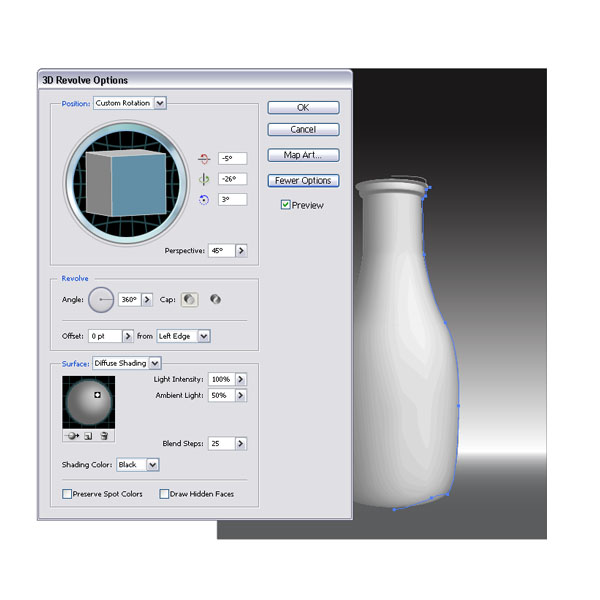Click the Light Intensity 100% field
This screenshot has width=600, height=600.
click(x=222, y=379)
